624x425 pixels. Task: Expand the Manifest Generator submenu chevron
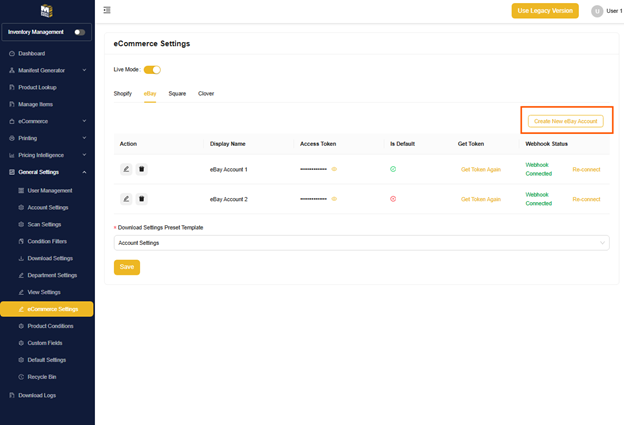[x=84, y=70]
